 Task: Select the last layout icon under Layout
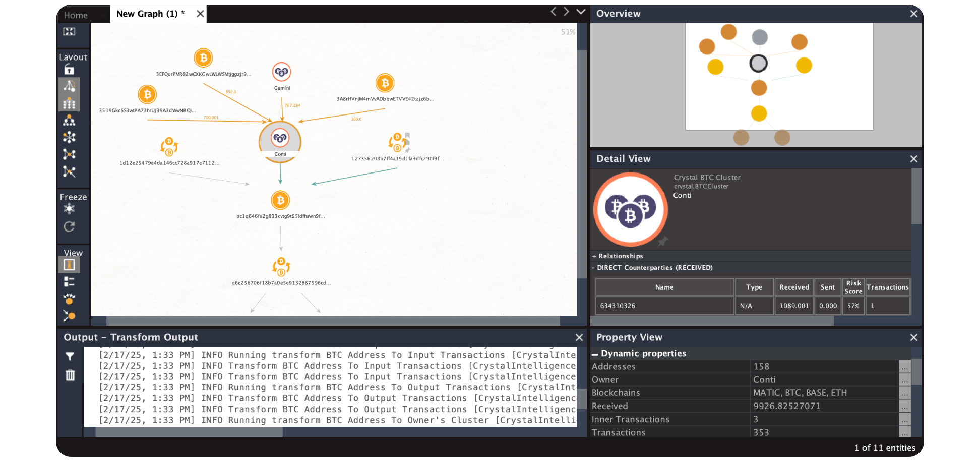(x=69, y=171)
